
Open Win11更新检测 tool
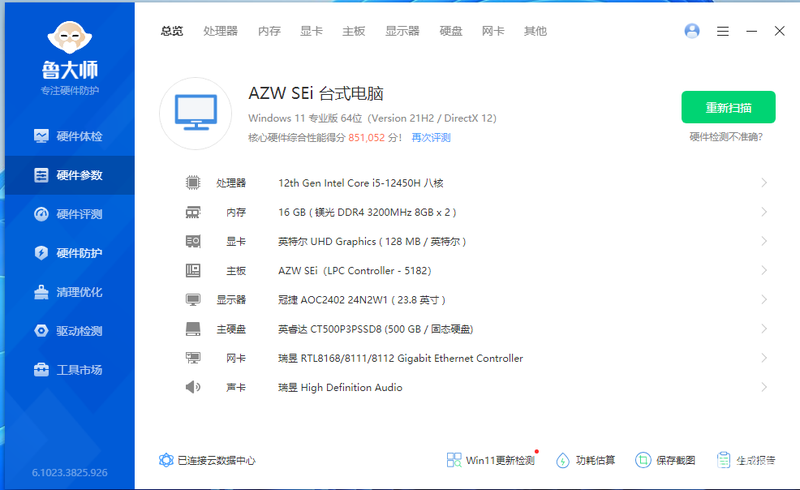490,460
